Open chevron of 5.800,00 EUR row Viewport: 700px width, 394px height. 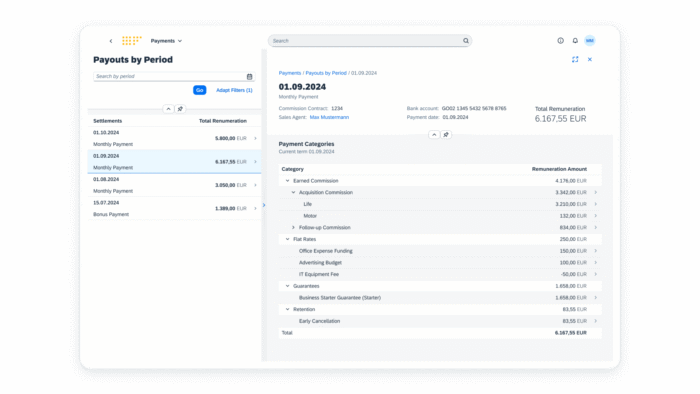[x=255, y=138]
